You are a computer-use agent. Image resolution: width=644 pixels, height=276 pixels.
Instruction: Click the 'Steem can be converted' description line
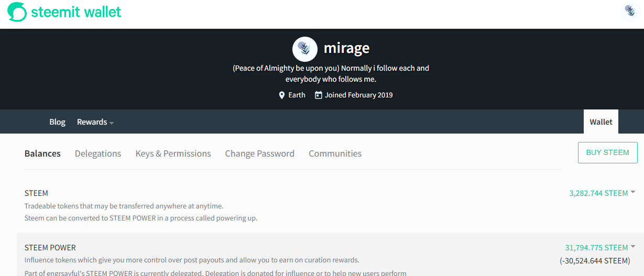[141, 218]
